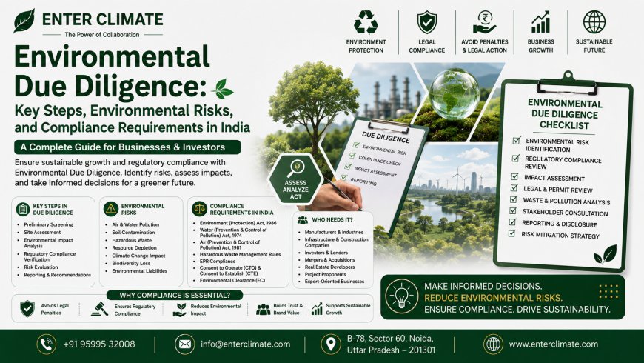Click Air & Water Pollution list item

pos(135,224)
